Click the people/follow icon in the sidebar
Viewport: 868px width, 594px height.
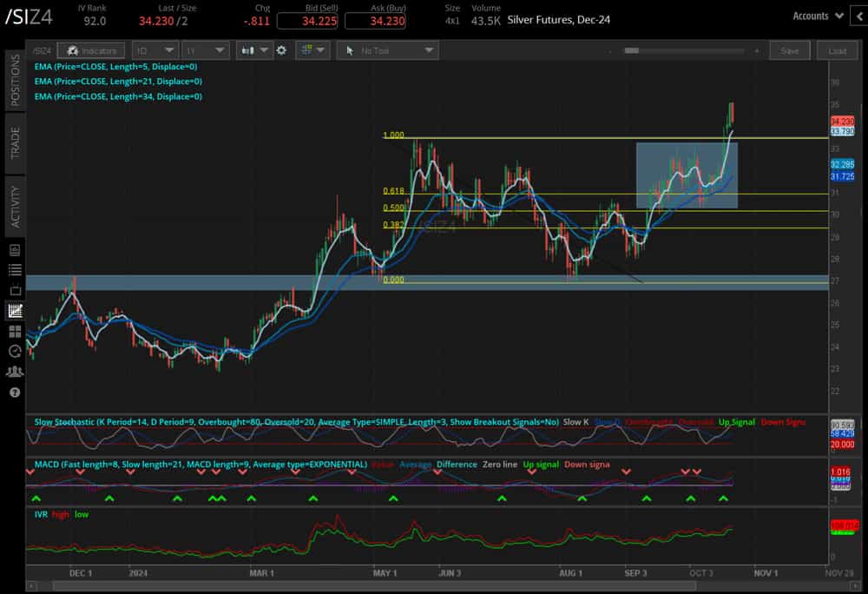click(x=13, y=372)
